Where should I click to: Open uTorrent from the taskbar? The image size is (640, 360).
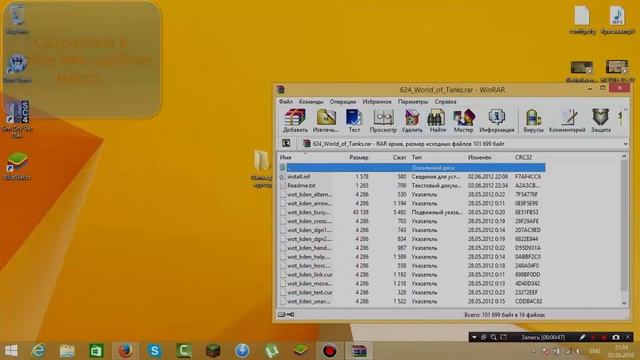tap(271, 351)
